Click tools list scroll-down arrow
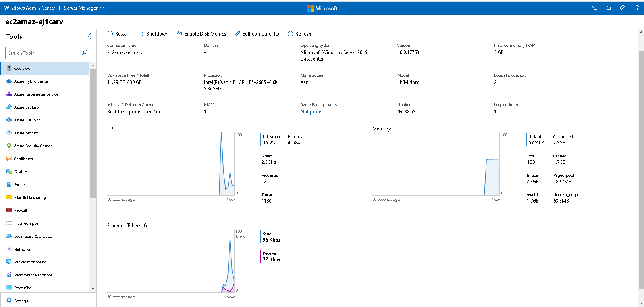 (93, 288)
